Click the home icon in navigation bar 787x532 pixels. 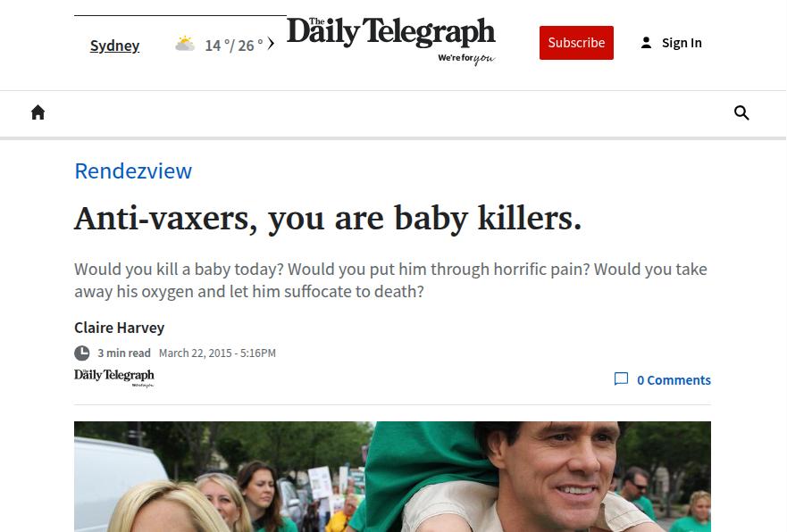coord(38,112)
